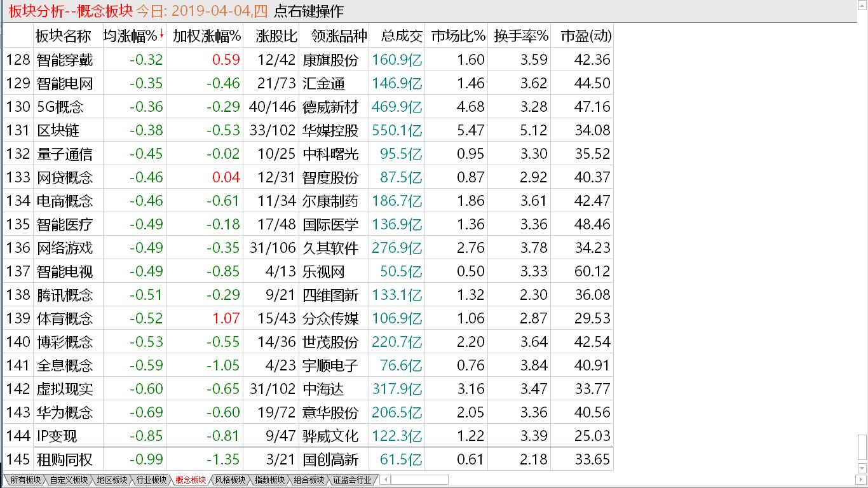Select the 地区板块 tab
868x488 pixels.
112,480
